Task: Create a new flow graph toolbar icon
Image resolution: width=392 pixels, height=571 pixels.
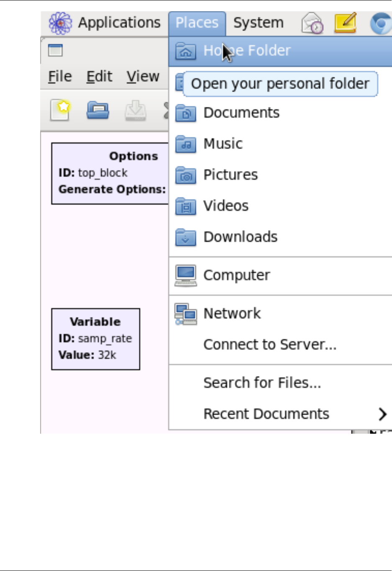Action: pos(60,110)
